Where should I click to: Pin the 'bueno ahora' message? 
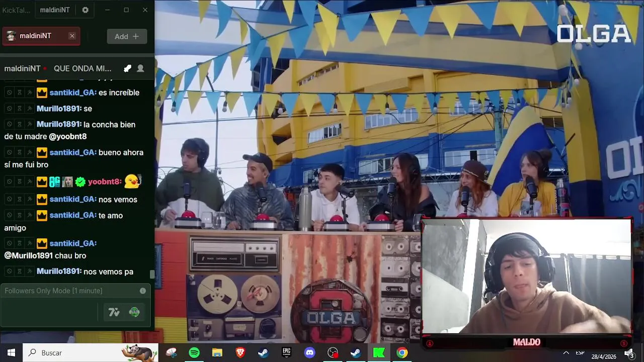coord(29,152)
